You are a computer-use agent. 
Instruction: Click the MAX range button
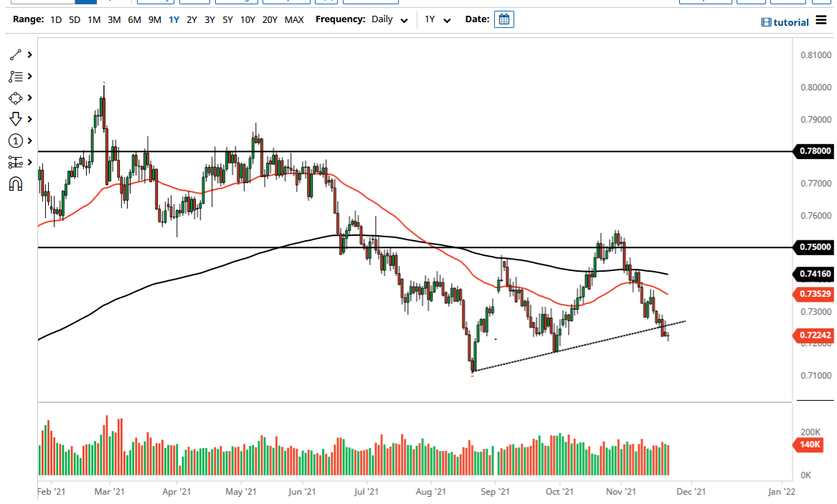[294, 19]
